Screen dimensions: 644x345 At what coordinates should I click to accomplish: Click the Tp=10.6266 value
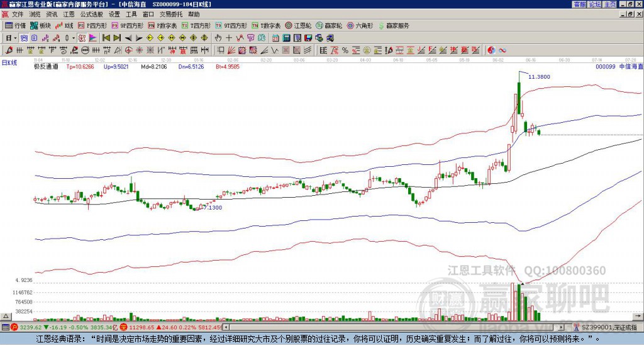tap(80, 66)
